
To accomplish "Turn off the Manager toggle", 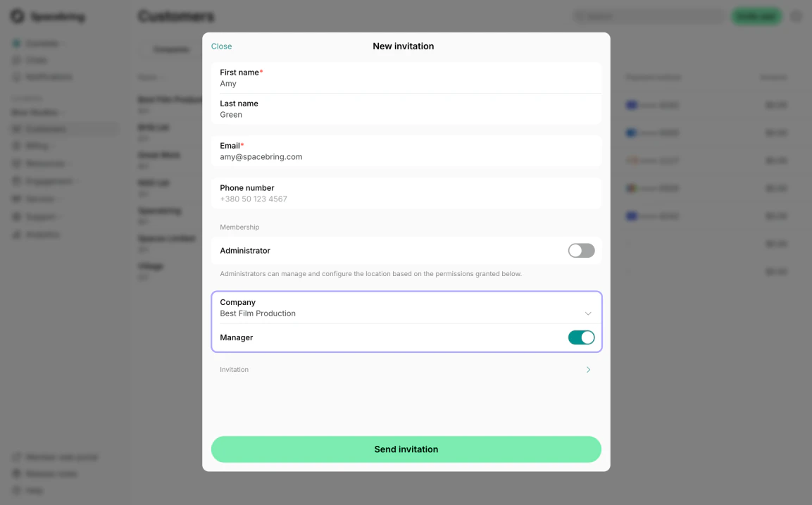I will [581, 337].
